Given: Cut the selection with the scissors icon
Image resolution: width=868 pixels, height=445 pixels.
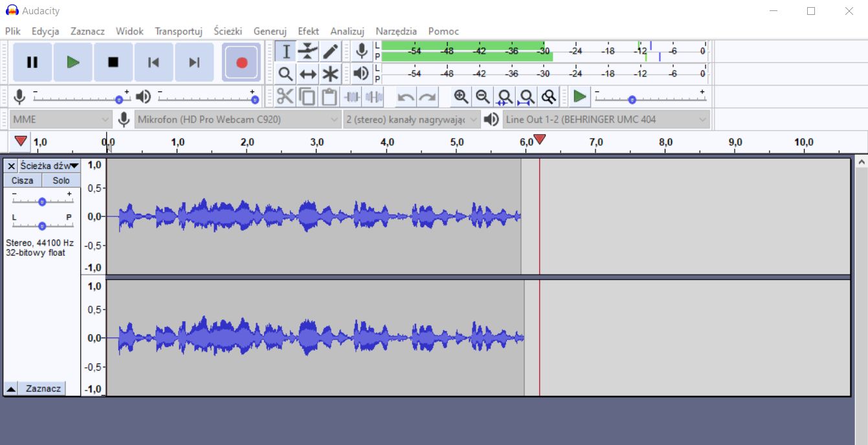Looking at the screenshot, I should pyautogui.click(x=285, y=96).
